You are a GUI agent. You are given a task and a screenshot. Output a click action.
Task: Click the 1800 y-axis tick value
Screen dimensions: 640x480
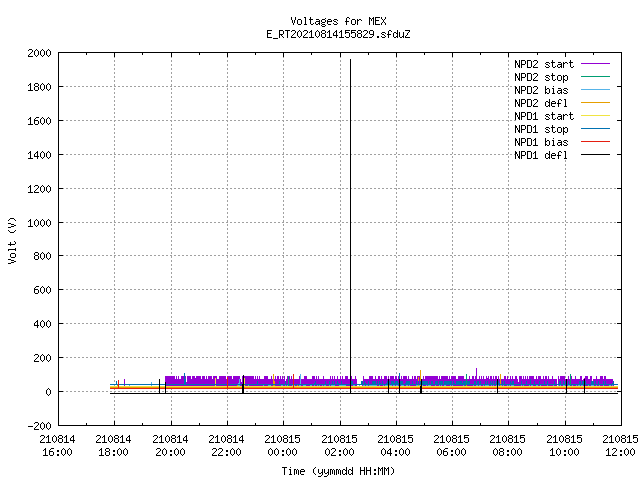pos(39,87)
